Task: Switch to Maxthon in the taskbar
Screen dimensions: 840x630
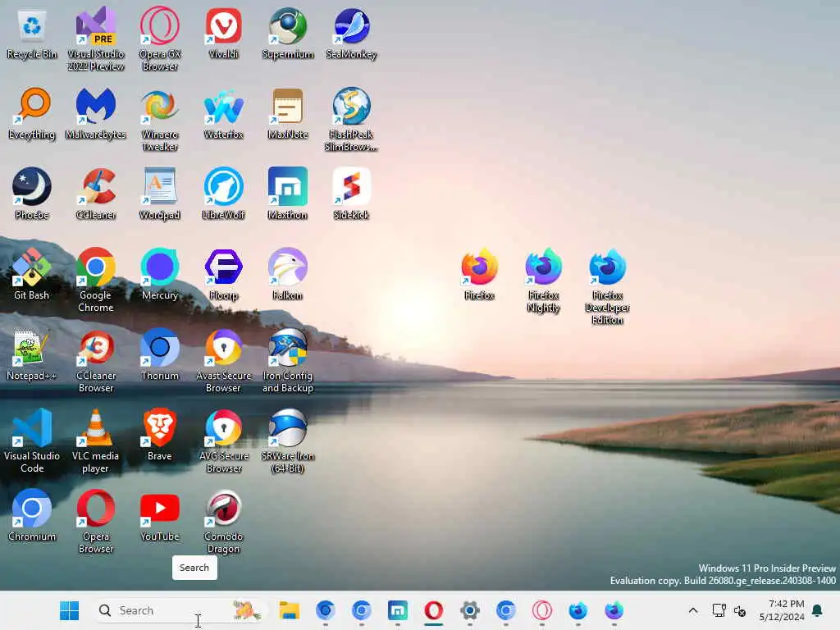Action: [398, 610]
